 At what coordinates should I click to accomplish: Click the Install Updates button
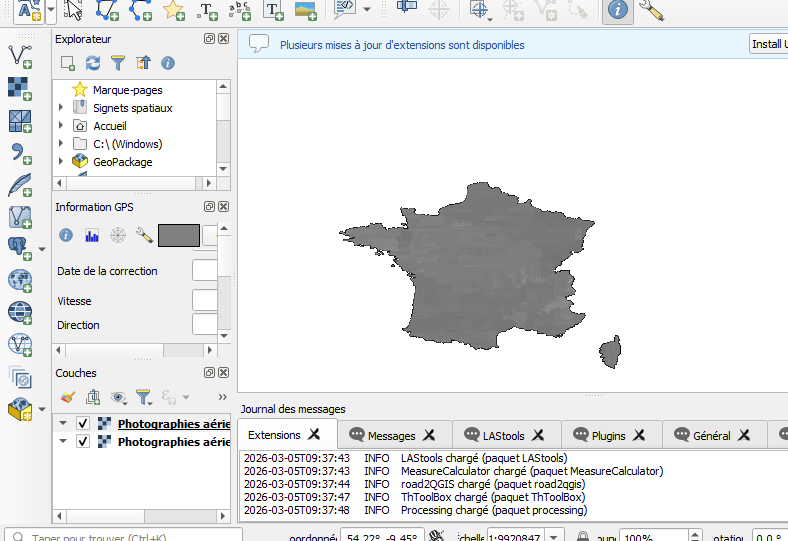pyautogui.click(x=768, y=44)
